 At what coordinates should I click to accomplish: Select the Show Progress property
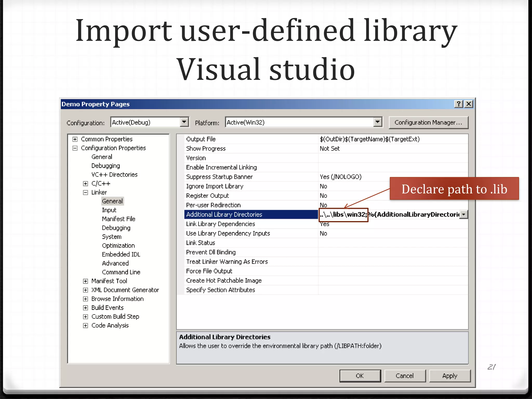click(x=251, y=149)
